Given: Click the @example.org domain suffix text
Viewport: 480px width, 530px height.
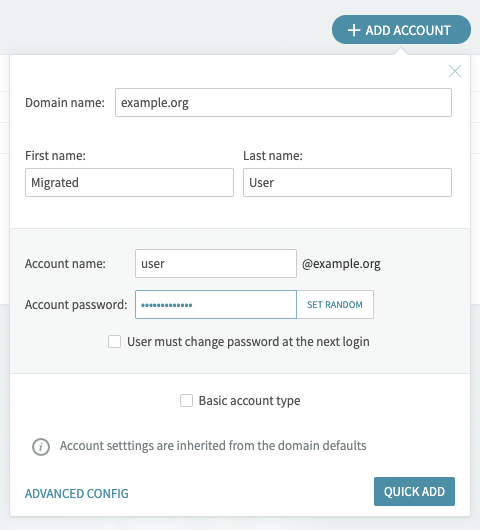Looking at the screenshot, I should tap(341, 264).
